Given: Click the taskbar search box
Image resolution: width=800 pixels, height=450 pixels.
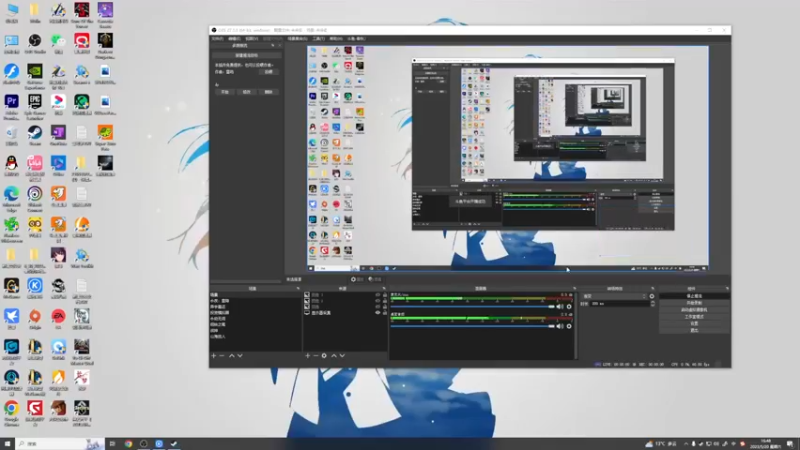Looking at the screenshot, I should (x=60, y=444).
